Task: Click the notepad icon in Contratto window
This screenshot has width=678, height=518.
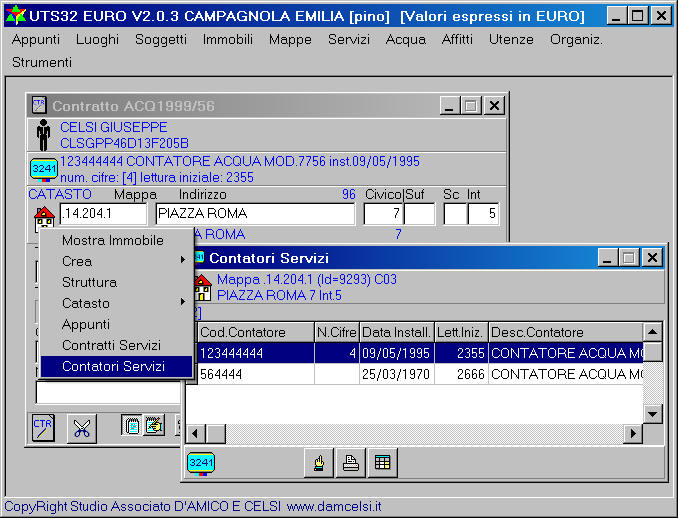Action: click(x=131, y=425)
